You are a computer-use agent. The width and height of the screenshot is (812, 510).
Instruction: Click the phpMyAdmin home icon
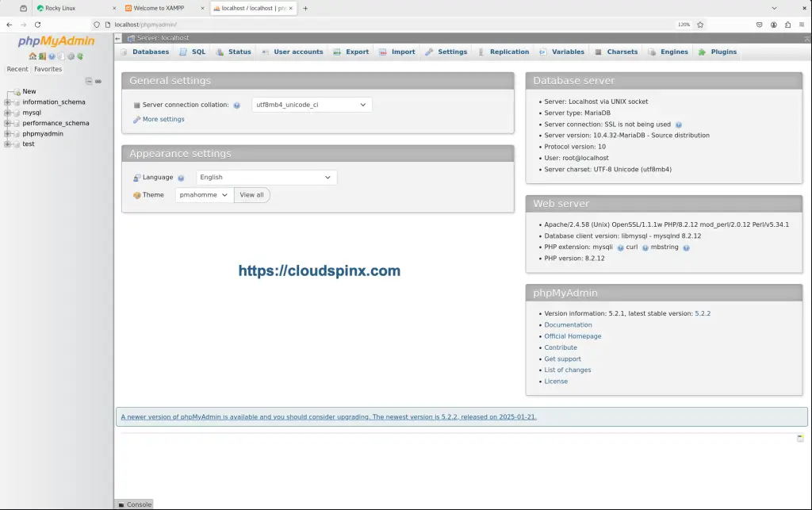(x=33, y=56)
